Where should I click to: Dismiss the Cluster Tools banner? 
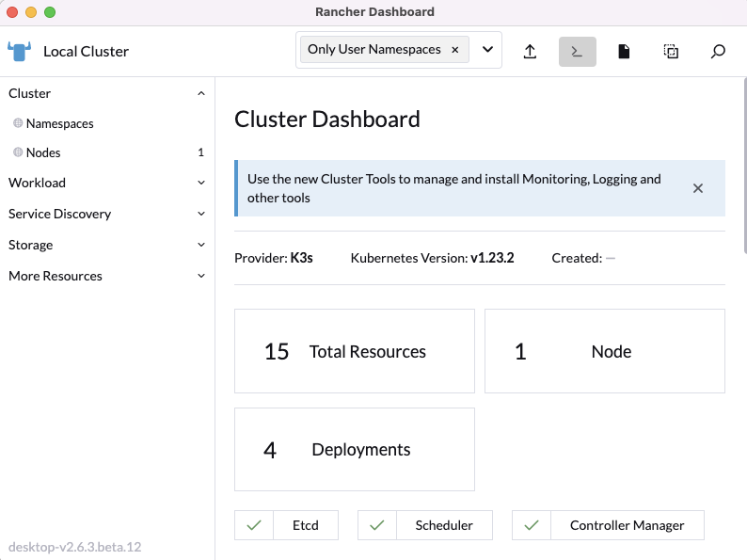point(697,188)
